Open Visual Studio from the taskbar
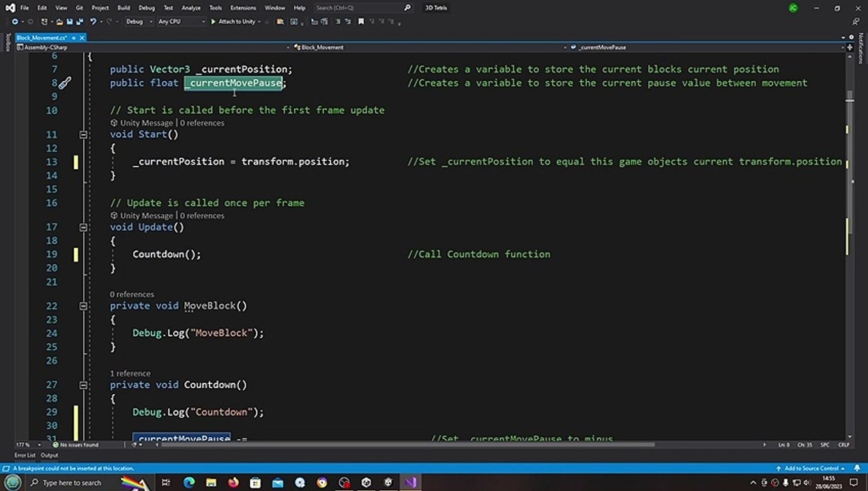The height and width of the screenshot is (491, 868). (410, 482)
